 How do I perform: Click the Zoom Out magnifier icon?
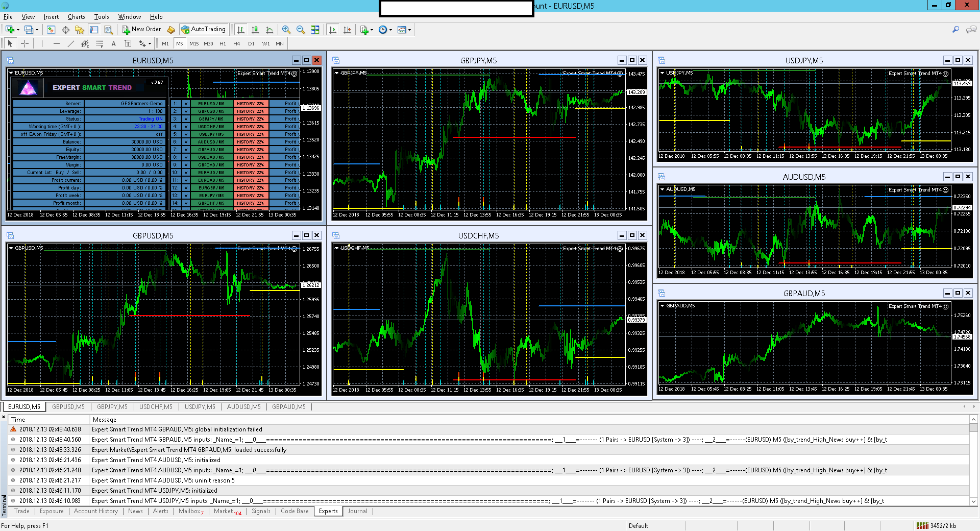click(301, 30)
